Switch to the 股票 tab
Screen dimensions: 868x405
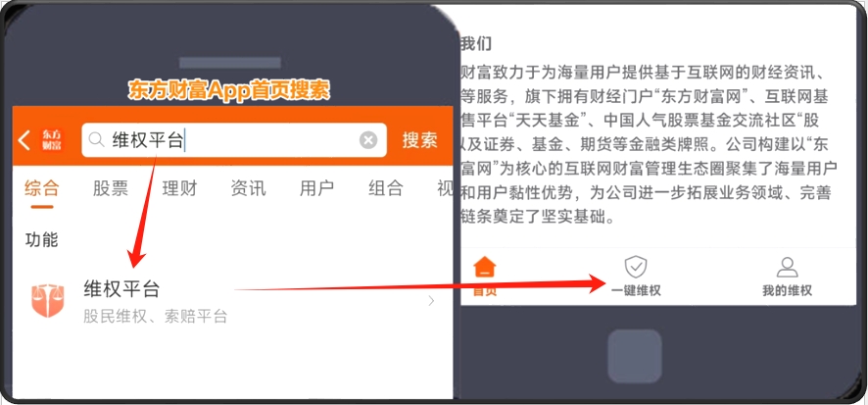tap(110, 188)
